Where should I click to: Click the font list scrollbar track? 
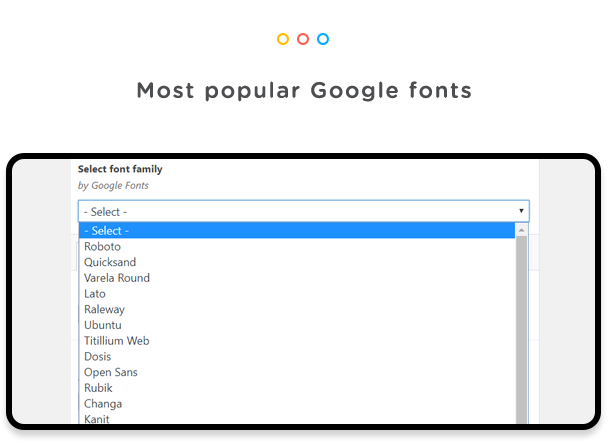pos(521,330)
